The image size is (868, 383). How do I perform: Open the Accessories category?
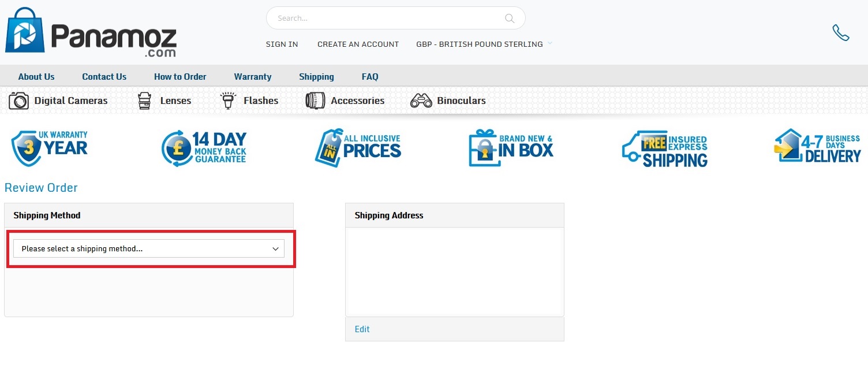[357, 101]
